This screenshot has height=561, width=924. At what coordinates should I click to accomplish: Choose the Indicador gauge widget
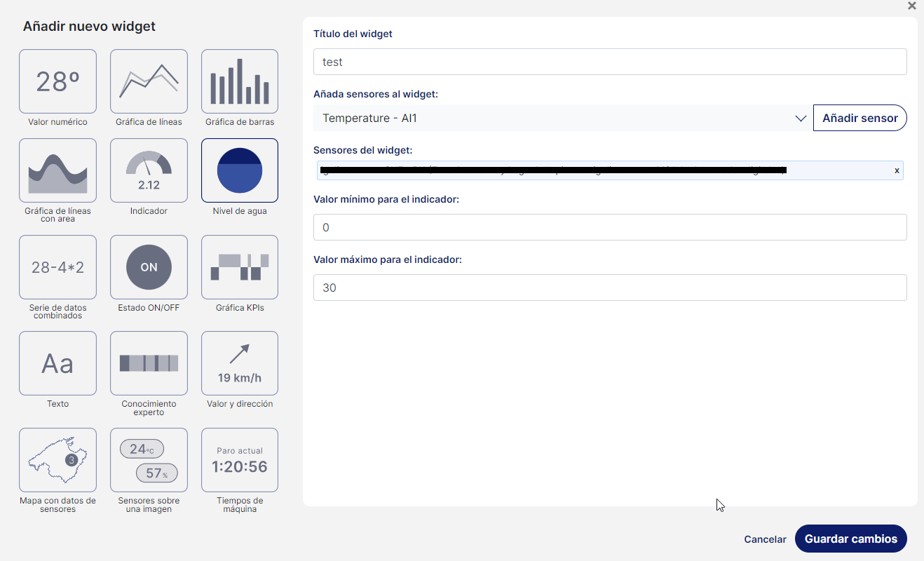[149, 170]
